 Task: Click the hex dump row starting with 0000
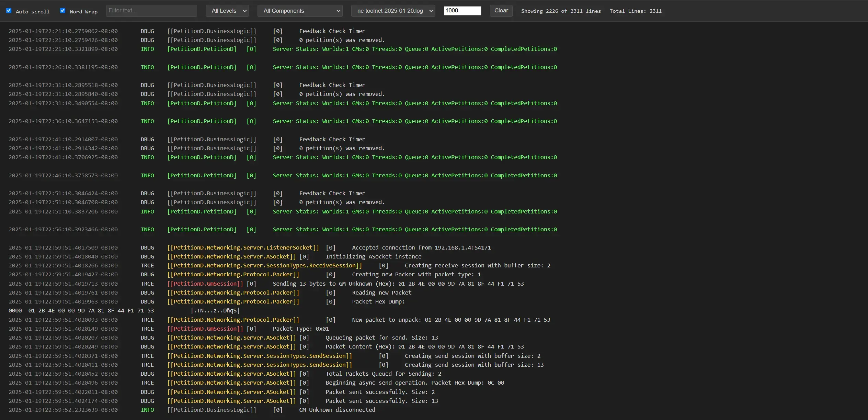[124, 310]
